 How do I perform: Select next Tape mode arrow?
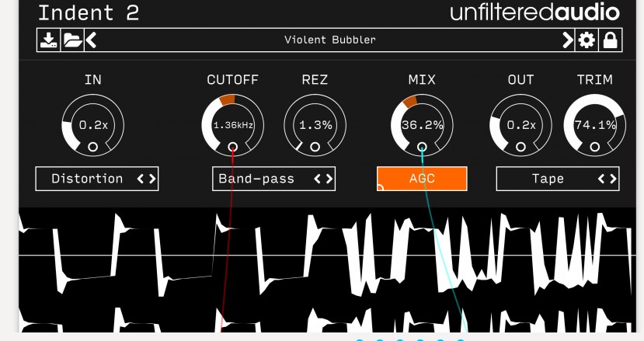(613, 179)
